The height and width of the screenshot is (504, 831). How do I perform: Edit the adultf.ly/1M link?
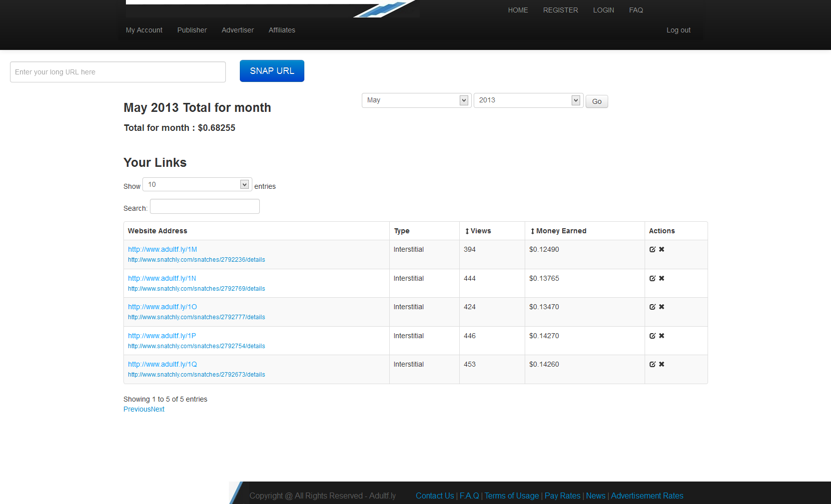[x=652, y=249]
